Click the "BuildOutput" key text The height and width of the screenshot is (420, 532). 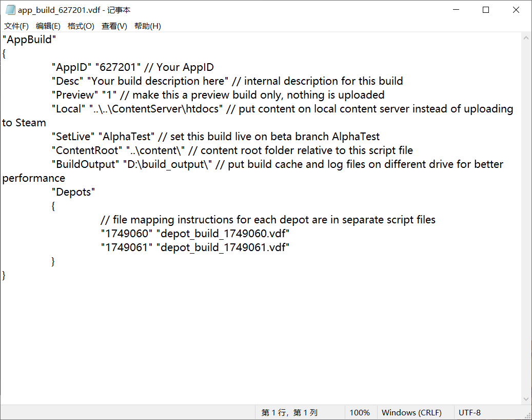pos(85,164)
